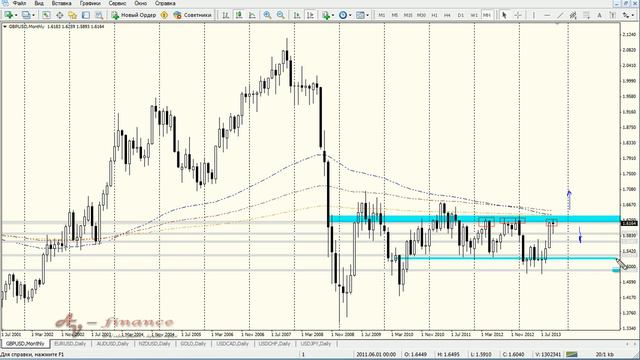Click the connection status bars indicator

tap(571, 354)
